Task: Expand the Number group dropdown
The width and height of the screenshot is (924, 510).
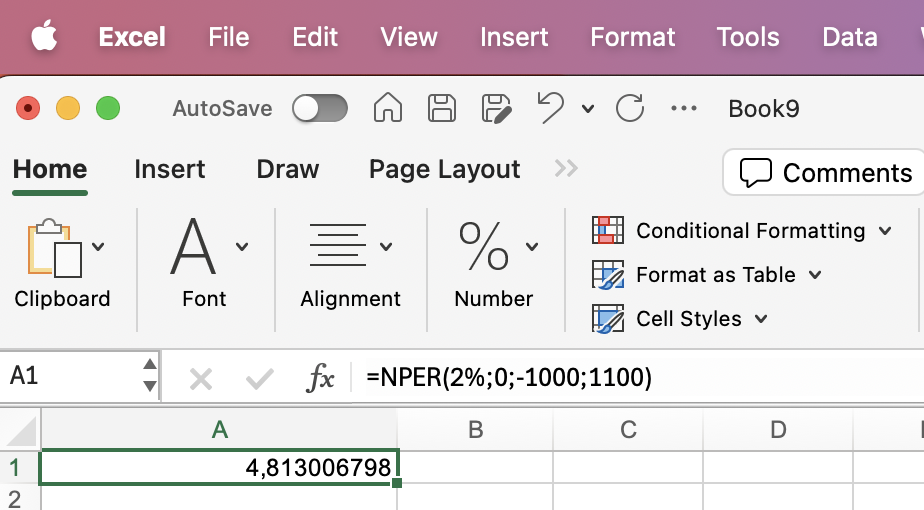Action: pos(532,246)
